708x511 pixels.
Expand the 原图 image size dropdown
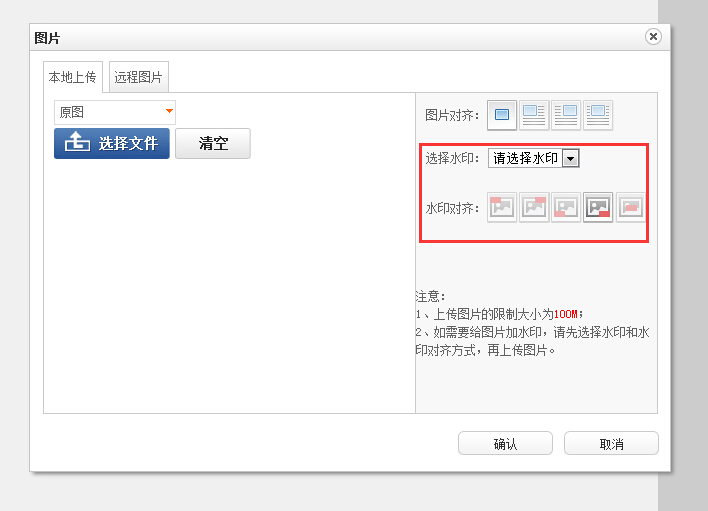(x=115, y=112)
